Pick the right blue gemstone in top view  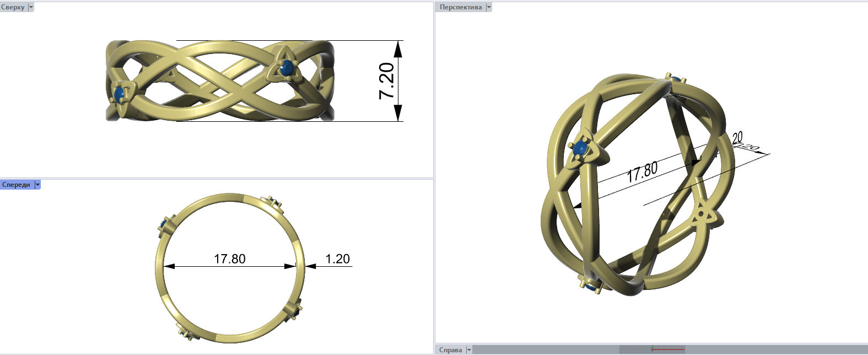285,68
